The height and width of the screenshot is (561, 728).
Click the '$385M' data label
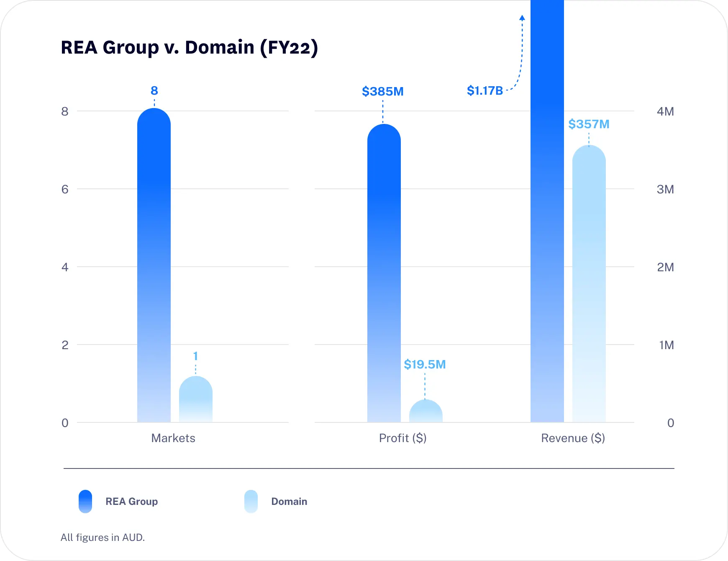pyautogui.click(x=383, y=91)
